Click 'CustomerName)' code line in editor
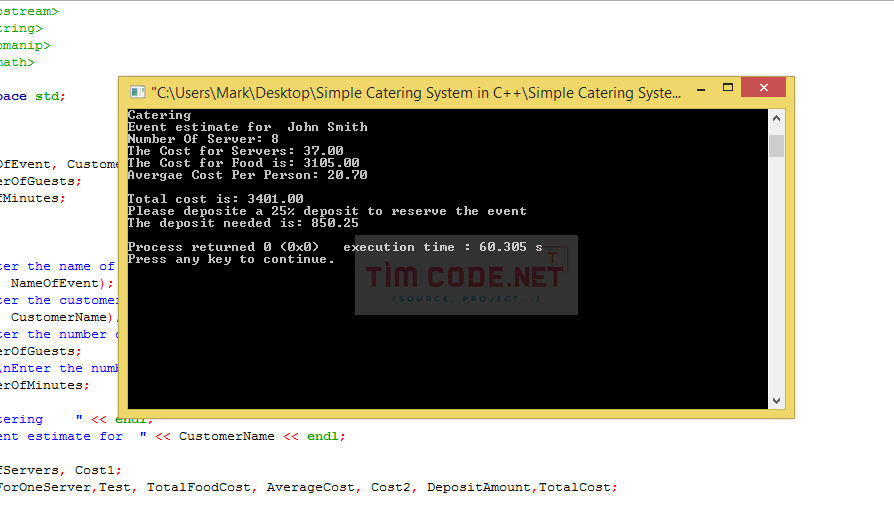Screen dimensions: 894x509 (x=63, y=317)
